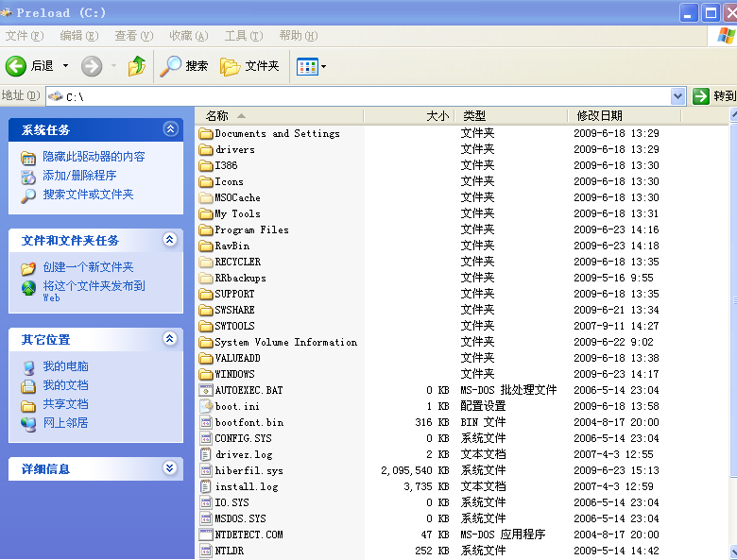Image resolution: width=737 pixels, height=560 pixels.
Task: Sort by 修改日期 column header
Action: point(599,115)
